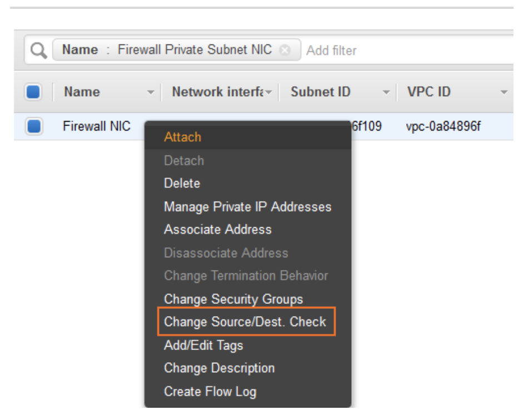Select Delete in the context menu

pos(182,183)
